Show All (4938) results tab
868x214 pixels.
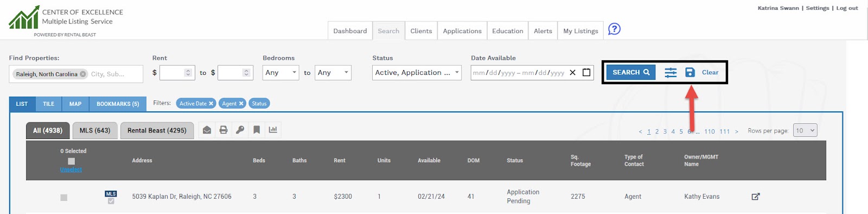[x=48, y=130]
